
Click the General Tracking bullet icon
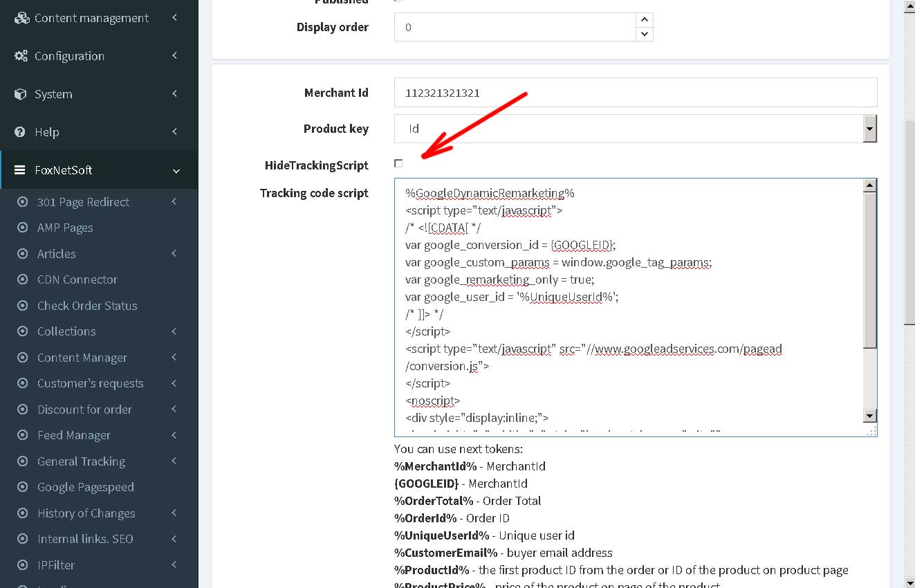[23, 461]
